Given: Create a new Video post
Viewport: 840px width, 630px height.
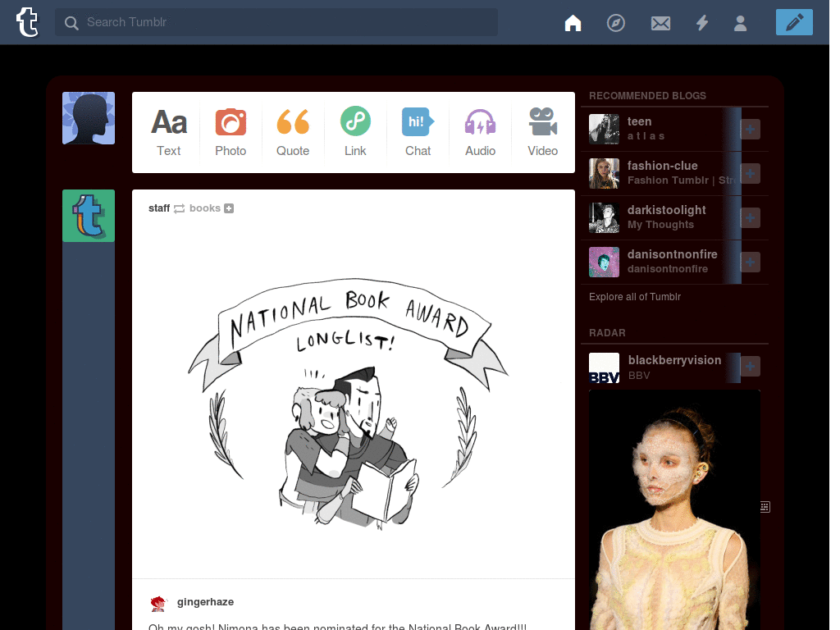Looking at the screenshot, I should pos(543,132).
